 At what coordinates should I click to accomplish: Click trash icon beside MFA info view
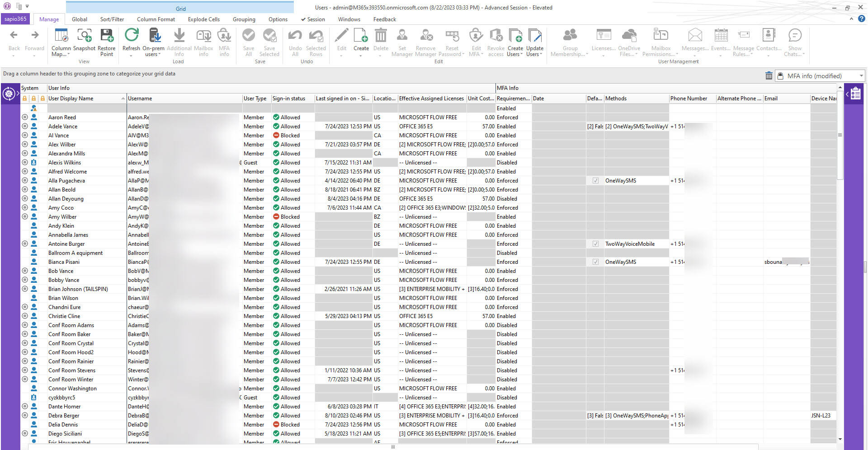tap(769, 76)
